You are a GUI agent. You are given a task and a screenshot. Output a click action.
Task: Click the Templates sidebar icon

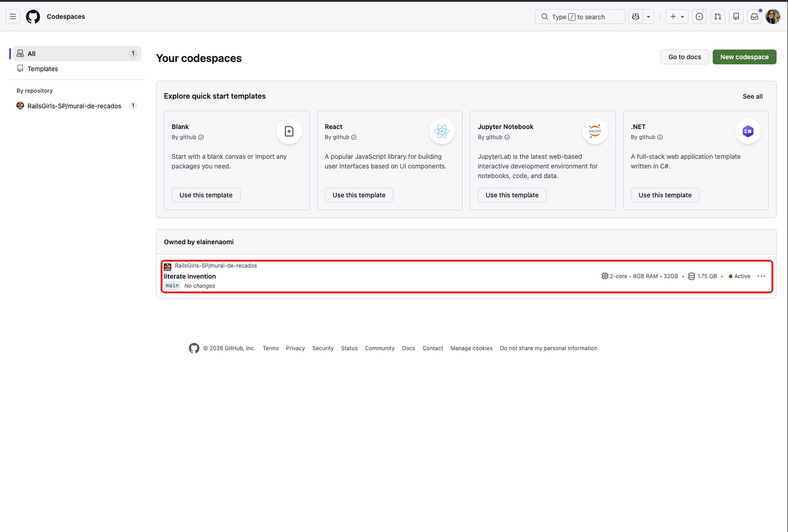coord(20,69)
